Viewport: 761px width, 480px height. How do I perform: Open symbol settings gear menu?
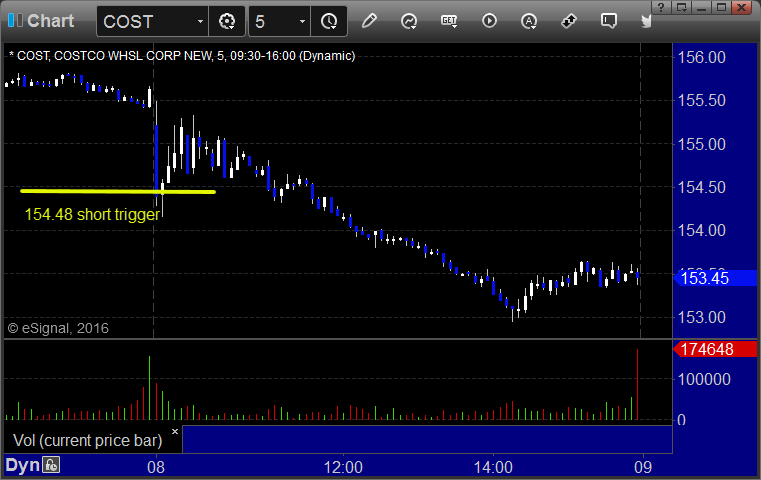227,21
